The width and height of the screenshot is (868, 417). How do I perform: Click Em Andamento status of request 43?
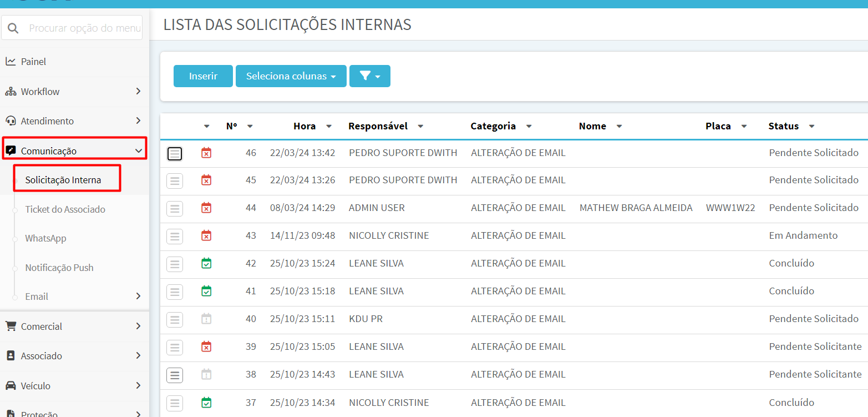(803, 235)
